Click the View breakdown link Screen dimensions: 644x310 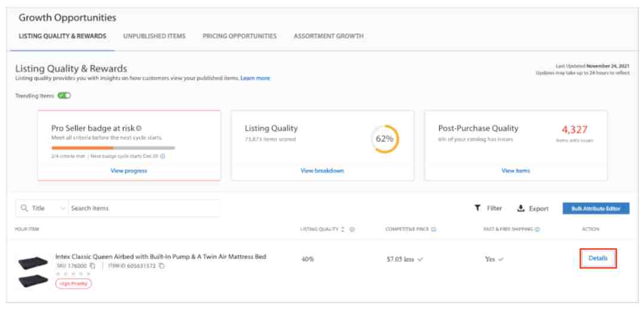322,170
